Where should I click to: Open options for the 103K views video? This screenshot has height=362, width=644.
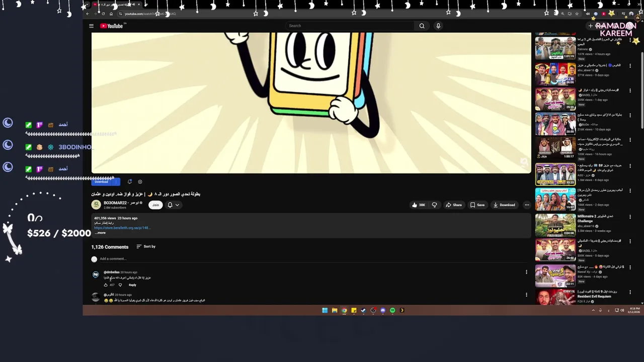tap(630, 140)
